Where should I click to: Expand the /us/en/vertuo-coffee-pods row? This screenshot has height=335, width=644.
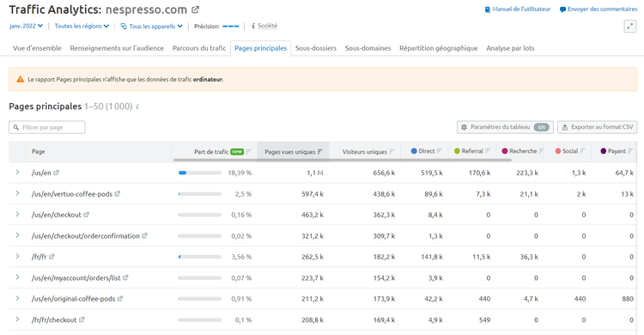pos(17,193)
